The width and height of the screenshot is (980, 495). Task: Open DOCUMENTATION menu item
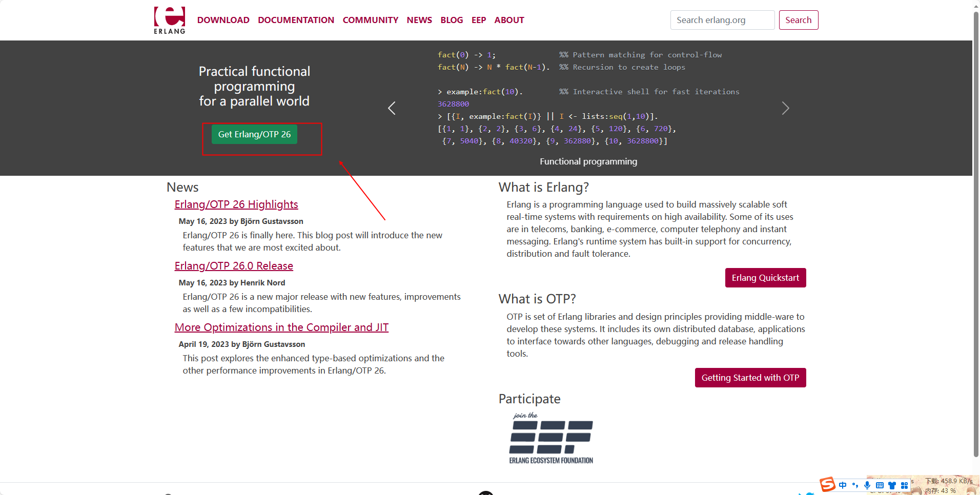pos(296,20)
